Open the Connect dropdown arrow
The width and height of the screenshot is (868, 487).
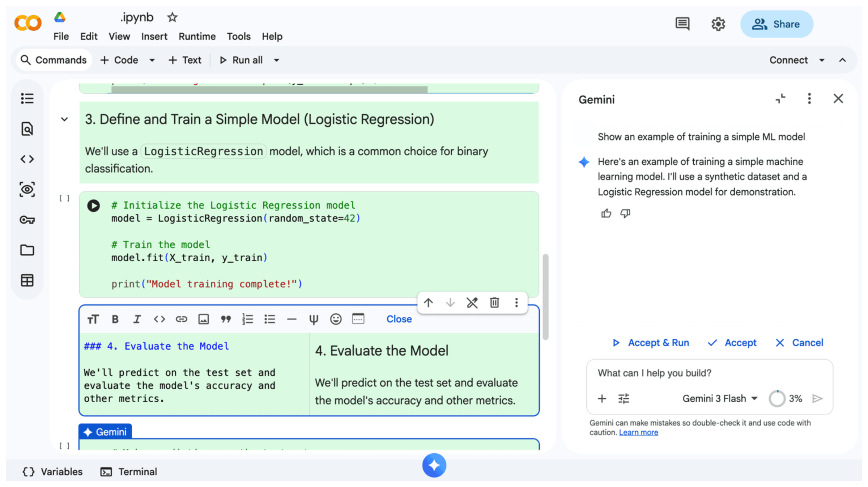click(x=822, y=60)
